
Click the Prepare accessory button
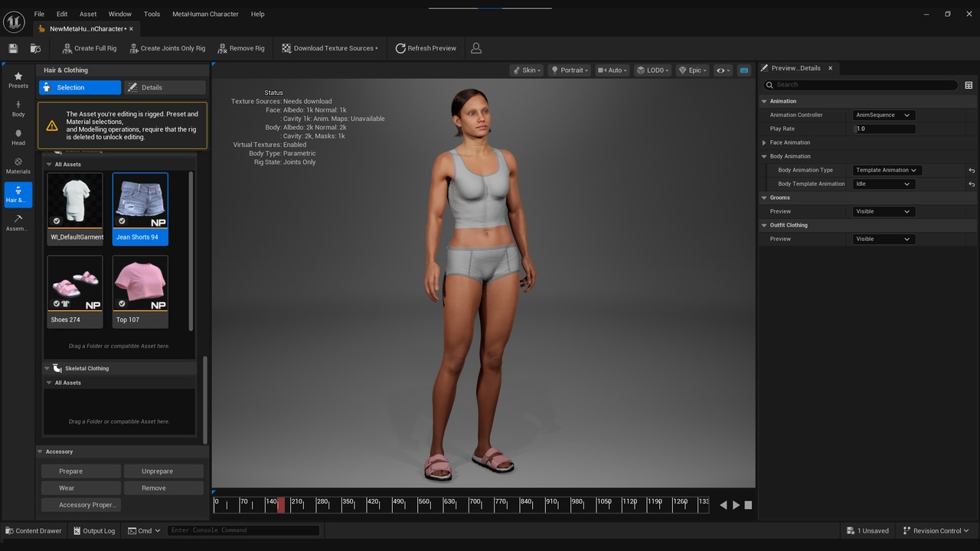pos(80,471)
